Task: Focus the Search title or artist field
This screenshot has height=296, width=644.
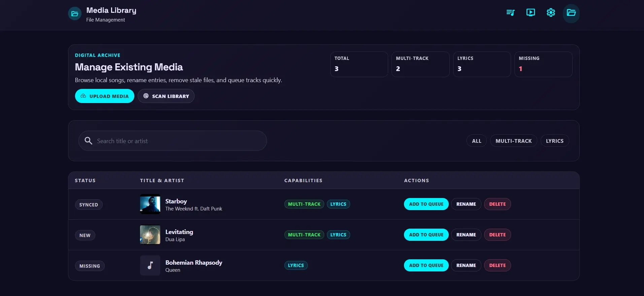Action: point(173,141)
